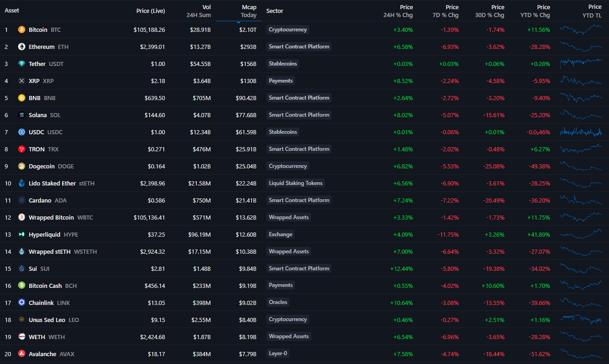609x364 pixels.
Task: Click the Price YTD TL column header
Action: pos(592,11)
